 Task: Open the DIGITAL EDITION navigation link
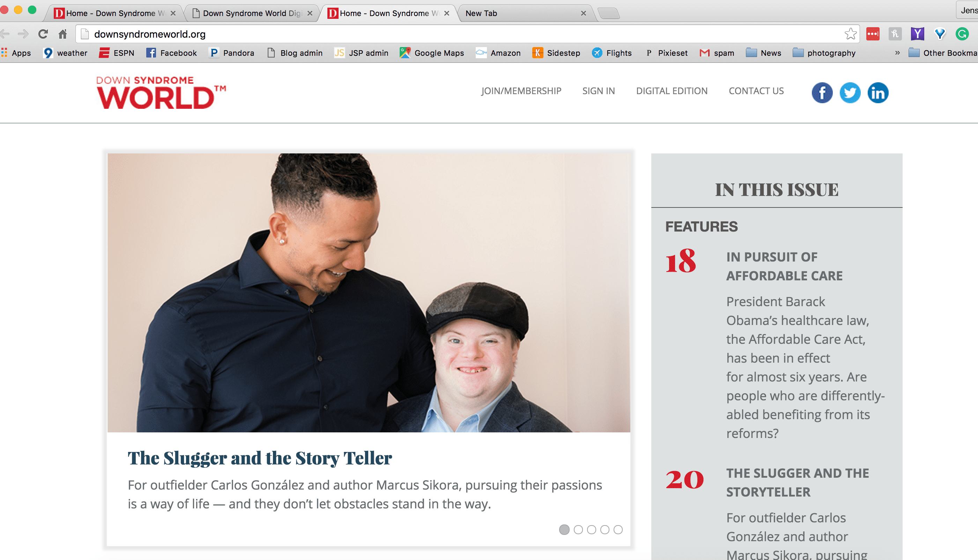672,91
